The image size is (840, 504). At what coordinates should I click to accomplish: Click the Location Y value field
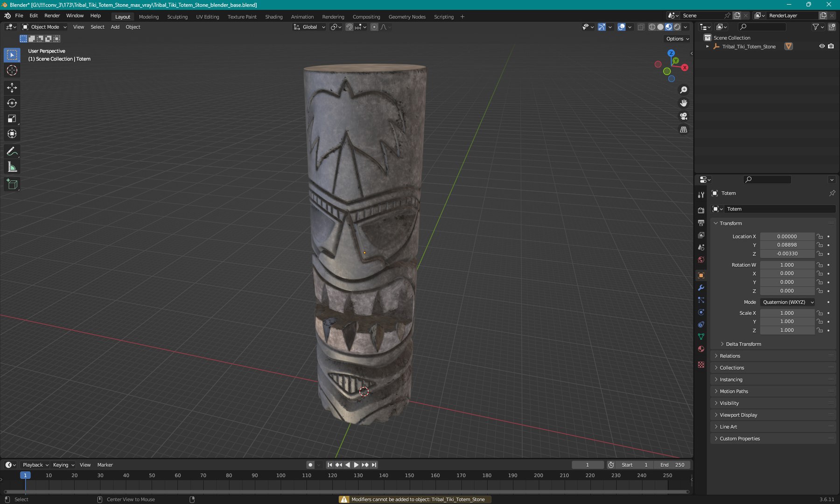(x=787, y=245)
